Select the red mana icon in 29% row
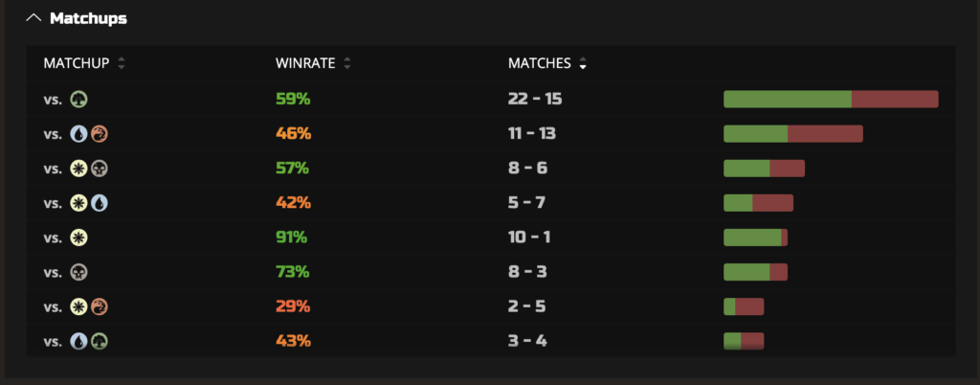Viewport: 980px width, 385px height. pos(100,306)
